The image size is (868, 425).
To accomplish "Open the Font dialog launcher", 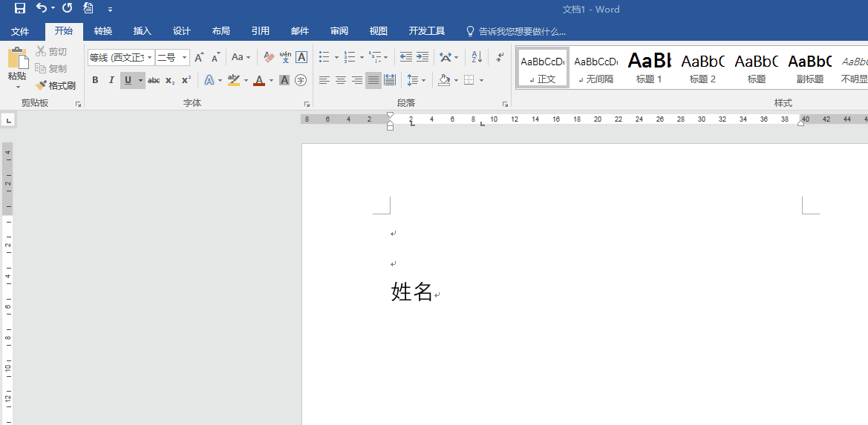I will [306, 104].
